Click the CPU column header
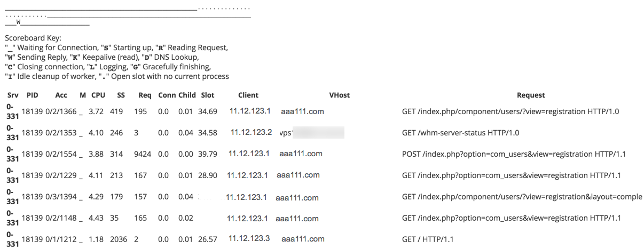 (98, 95)
